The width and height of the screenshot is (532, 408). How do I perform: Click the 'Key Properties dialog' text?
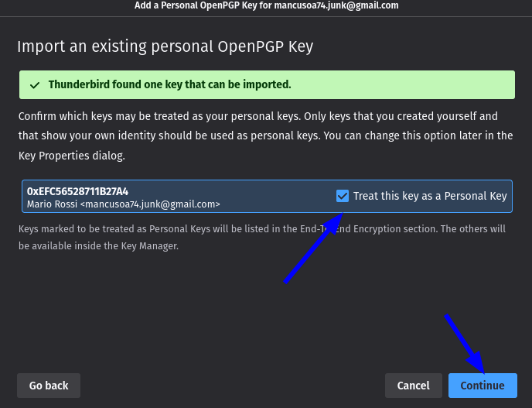click(72, 156)
